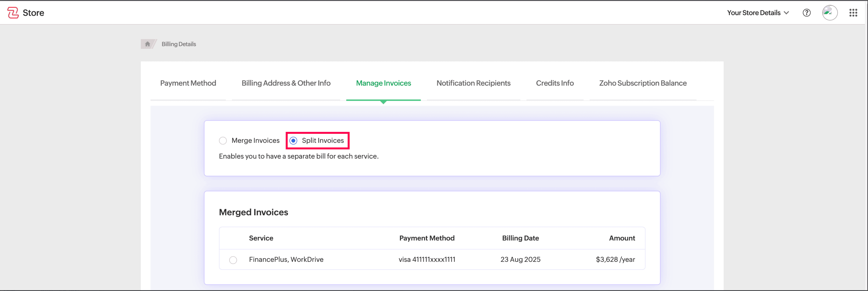Select the Merge Invoices radio button

click(223, 141)
